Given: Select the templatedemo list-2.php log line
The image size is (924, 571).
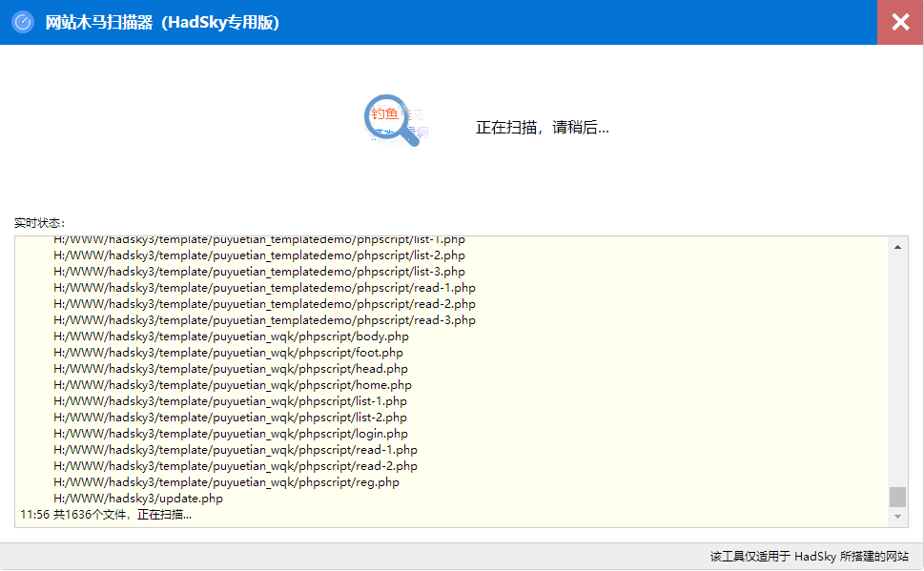Looking at the screenshot, I should tap(259, 255).
